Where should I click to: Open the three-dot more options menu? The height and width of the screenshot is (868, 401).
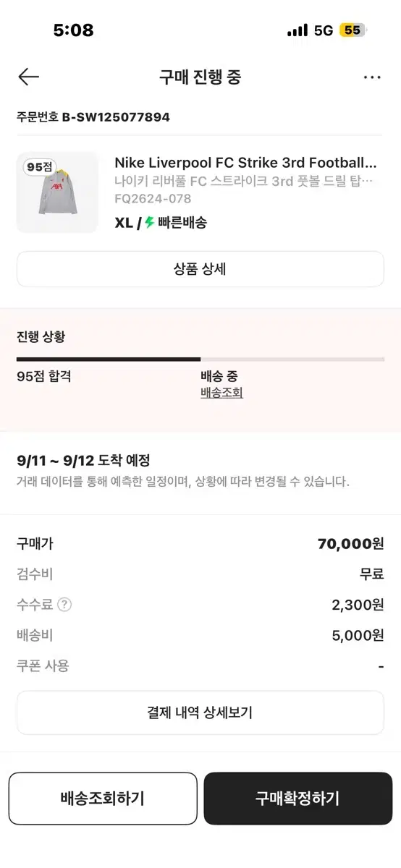coord(372,77)
